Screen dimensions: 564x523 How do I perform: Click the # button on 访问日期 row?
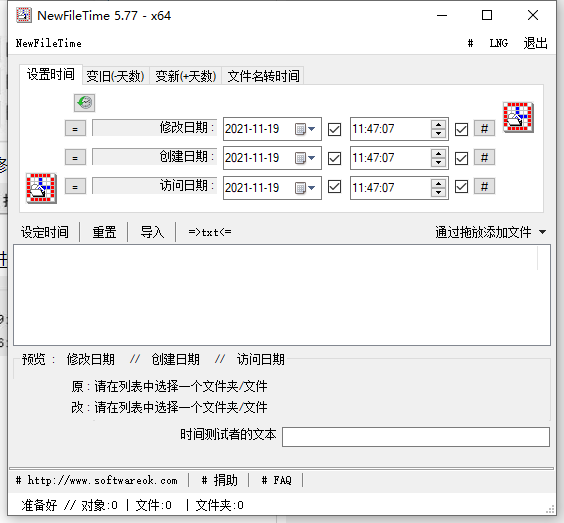click(484, 186)
